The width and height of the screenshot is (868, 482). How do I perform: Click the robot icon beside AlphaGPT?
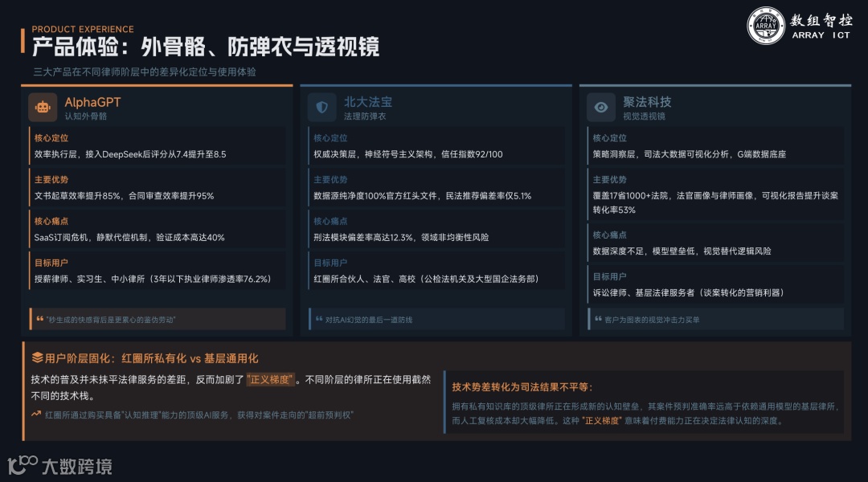43,108
